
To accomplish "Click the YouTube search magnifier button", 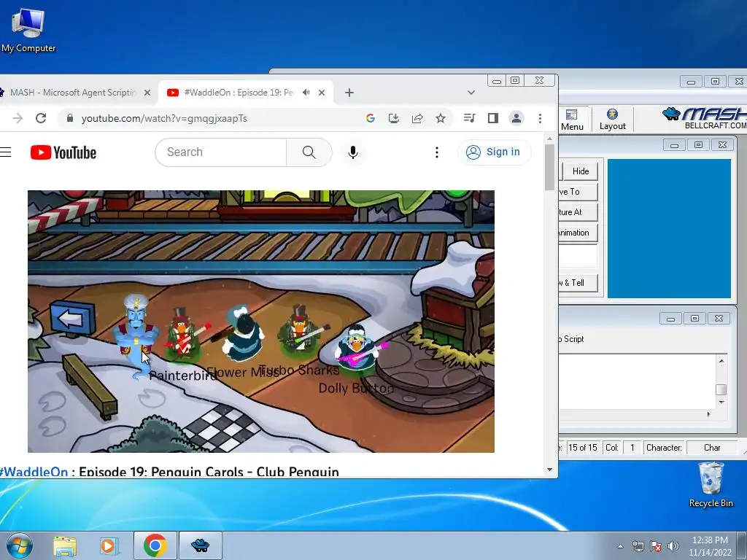I will point(309,152).
